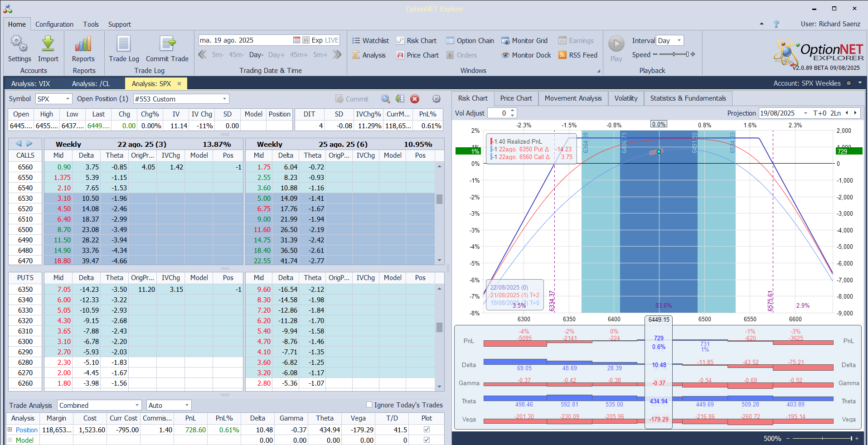Viewport: 868px width, 445px height.
Task: Expand the Position row in Trade Analysis
Action: pos(10,430)
